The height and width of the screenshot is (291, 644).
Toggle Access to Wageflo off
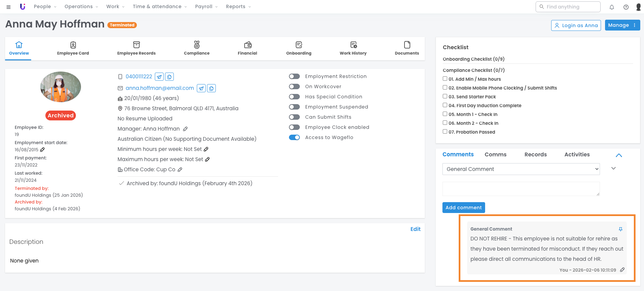(294, 137)
